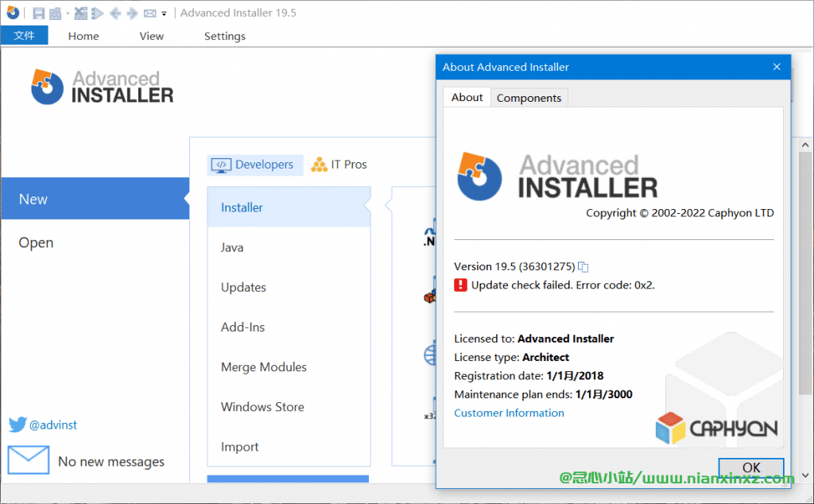Viewport: 814px width, 504px height.
Task: Click the Forward arrow in quick toolbar
Action: [133, 14]
